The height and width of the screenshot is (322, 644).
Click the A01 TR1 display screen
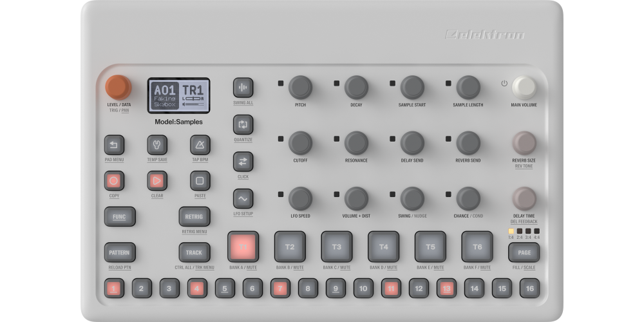click(x=178, y=96)
